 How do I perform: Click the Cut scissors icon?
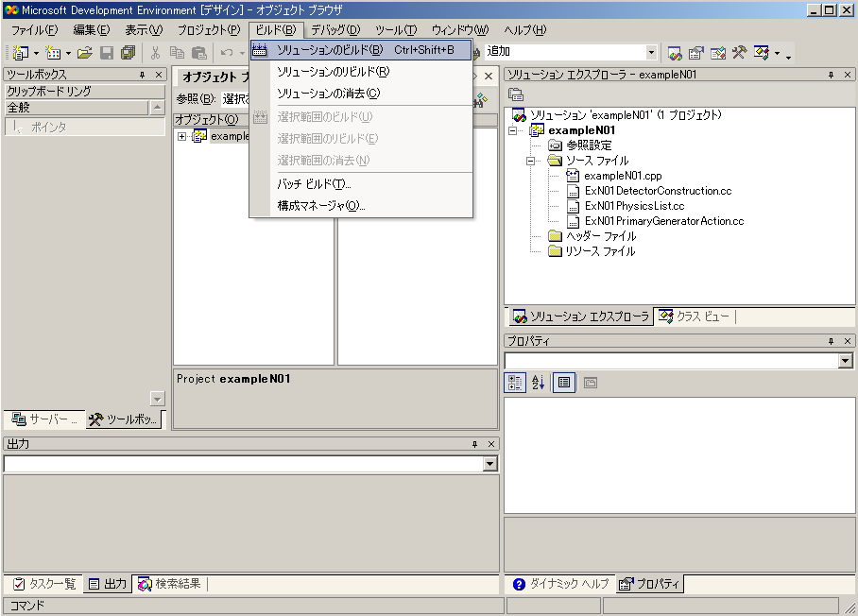coord(155,53)
